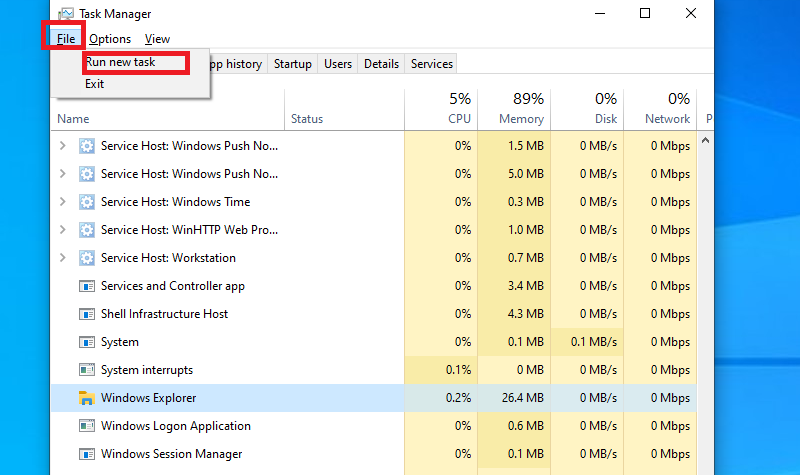800x475 pixels.
Task: Choose Exit in the File menu
Action: pyautogui.click(x=95, y=84)
